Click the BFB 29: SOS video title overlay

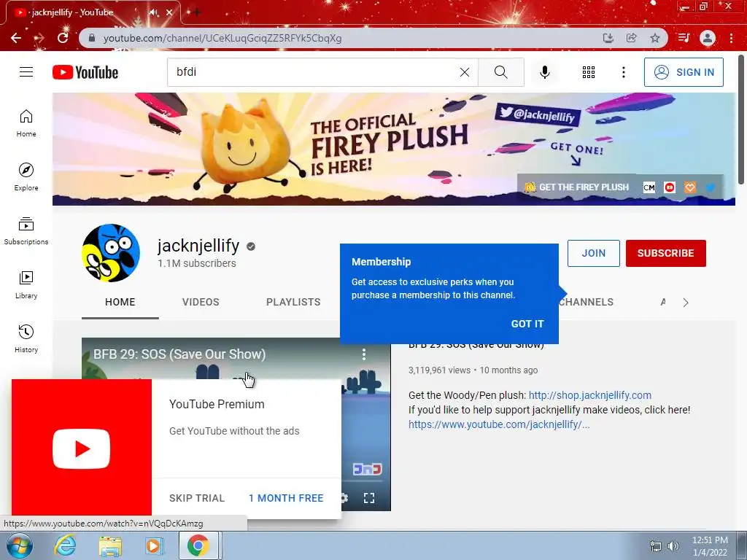click(x=179, y=354)
